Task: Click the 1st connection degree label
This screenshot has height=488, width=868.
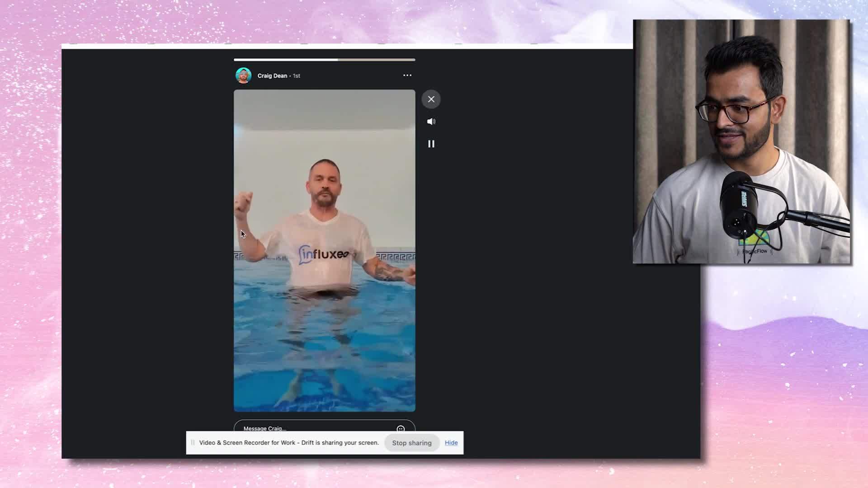Action: point(297,76)
